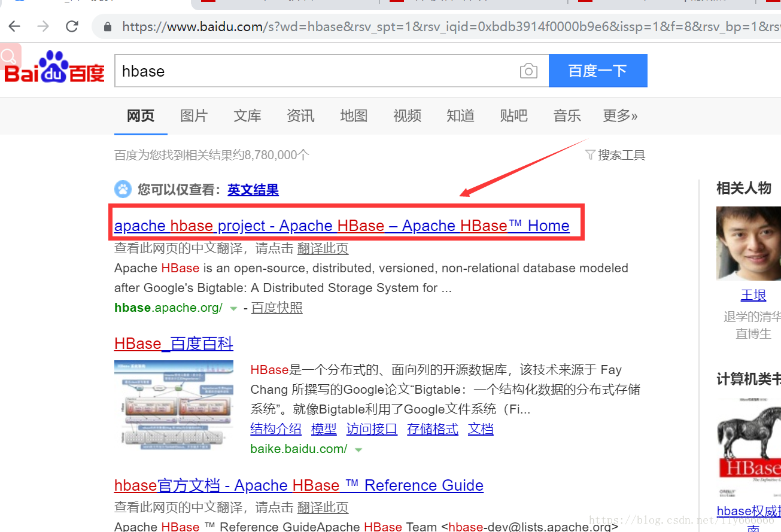Viewport: 781px width, 532px height.
Task: Click the HBase book cover thumbnail
Action: click(749, 448)
